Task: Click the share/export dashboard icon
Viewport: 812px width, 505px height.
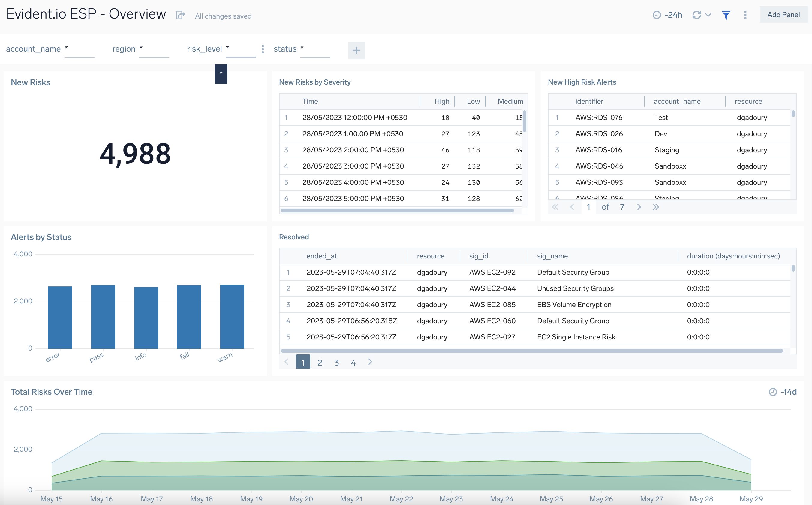Action: click(x=179, y=15)
